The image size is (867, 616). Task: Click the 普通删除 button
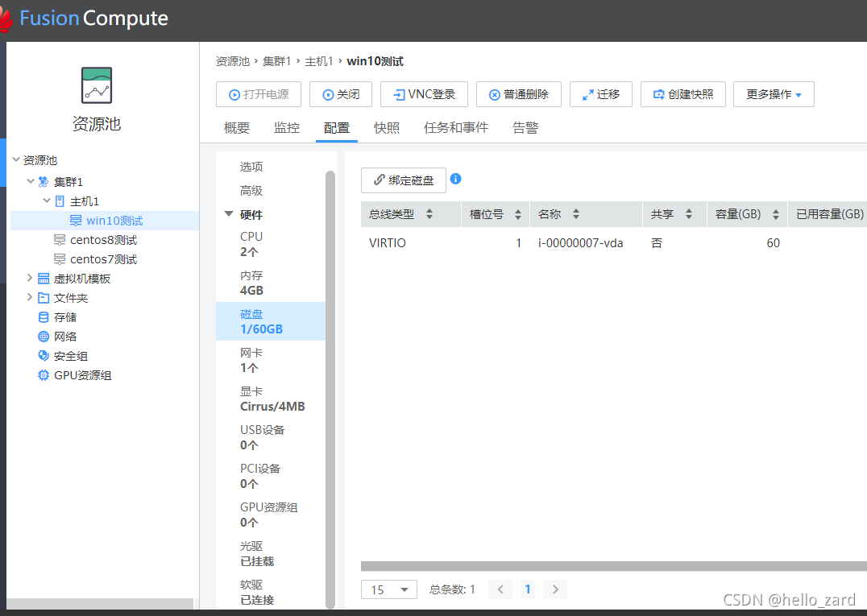(x=519, y=94)
